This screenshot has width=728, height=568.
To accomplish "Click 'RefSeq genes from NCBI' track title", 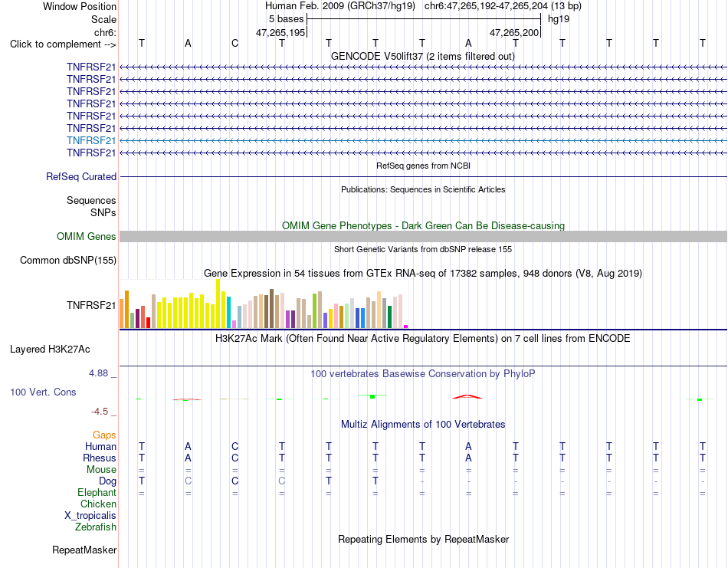I will click(423, 166).
